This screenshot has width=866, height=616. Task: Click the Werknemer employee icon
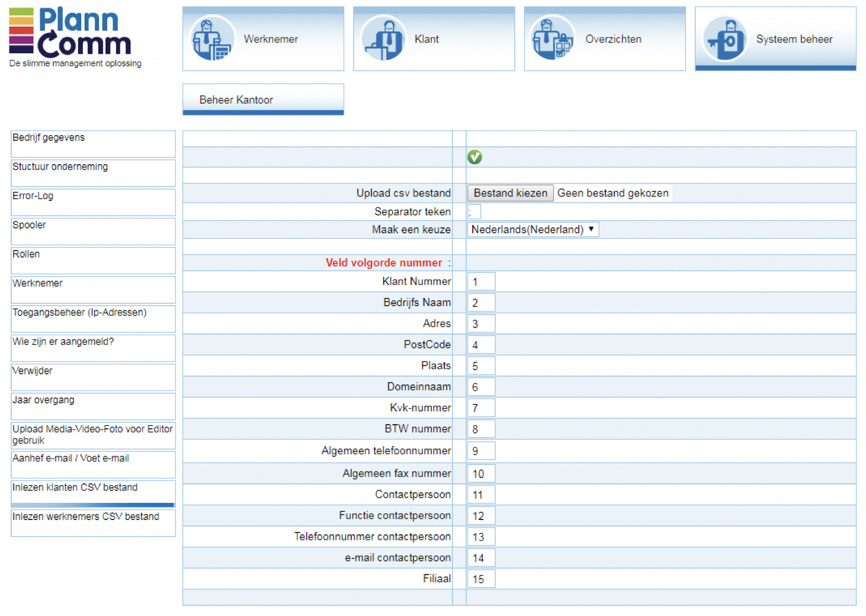(x=211, y=39)
